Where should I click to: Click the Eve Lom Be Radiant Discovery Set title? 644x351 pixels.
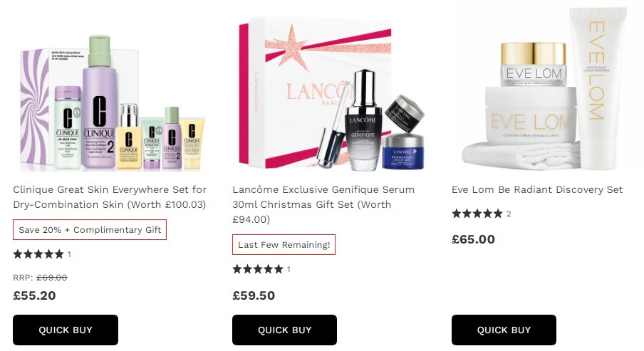(537, 189)
